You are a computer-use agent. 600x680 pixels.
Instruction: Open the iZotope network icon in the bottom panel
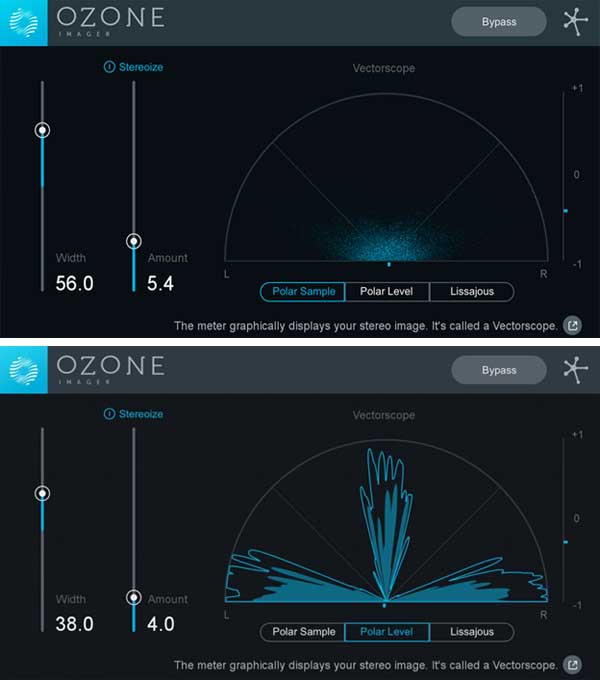(575, 370)
